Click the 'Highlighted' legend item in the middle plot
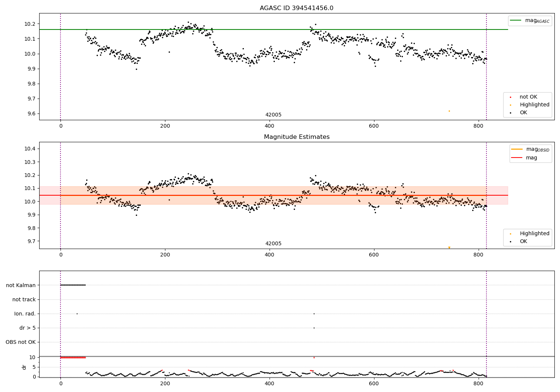560x392 pixels. point(530,234)
